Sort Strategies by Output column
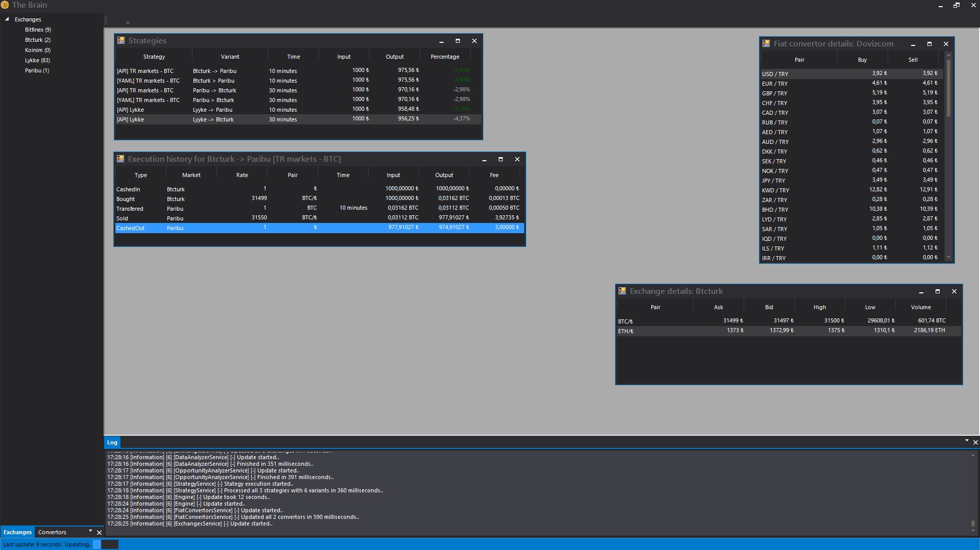This screenshot has height=550, width=980. (x=395, y=57)
